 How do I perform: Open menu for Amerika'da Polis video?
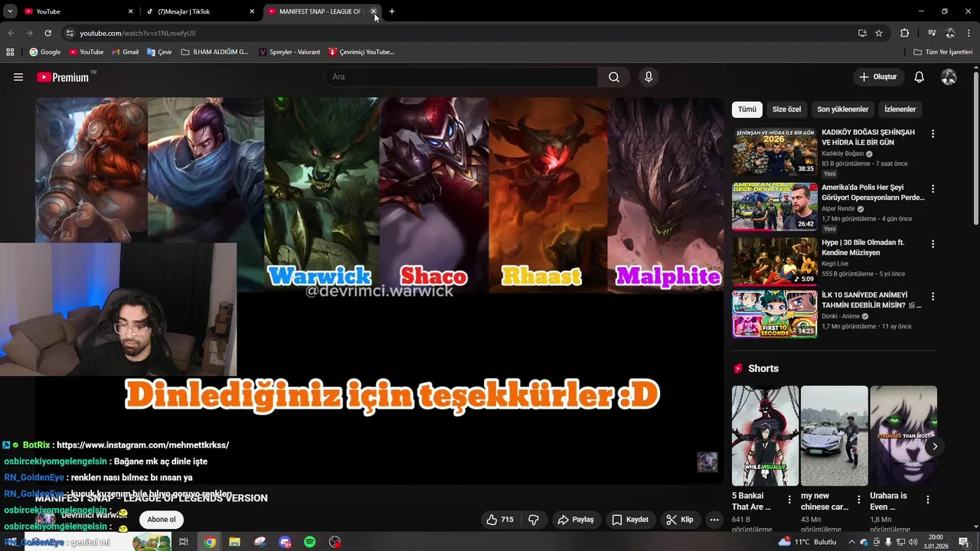coord(933,189)
